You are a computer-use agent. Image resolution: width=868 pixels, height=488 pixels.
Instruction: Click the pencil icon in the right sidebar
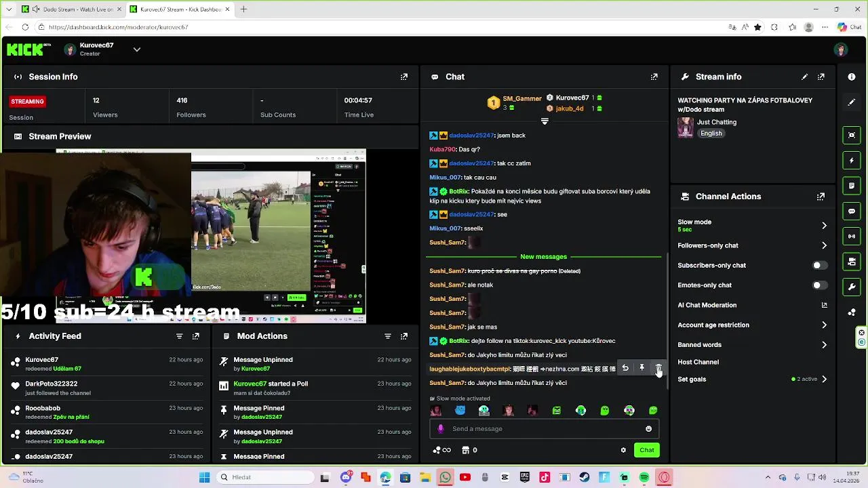click(852, 102)
